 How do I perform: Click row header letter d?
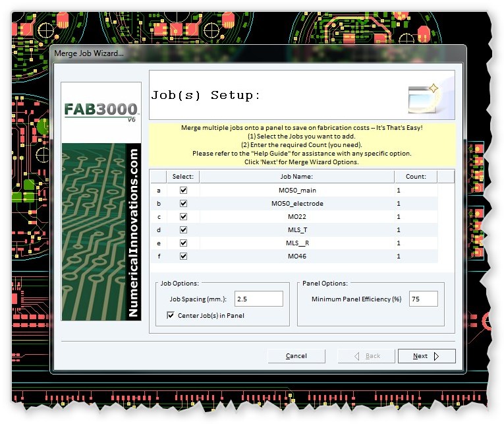pos(159,229)
